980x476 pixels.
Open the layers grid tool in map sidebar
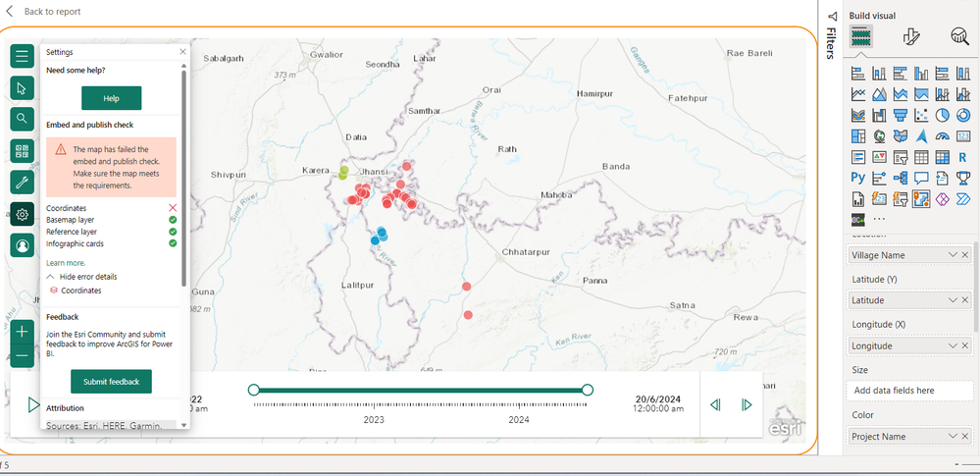click(22, 151)
